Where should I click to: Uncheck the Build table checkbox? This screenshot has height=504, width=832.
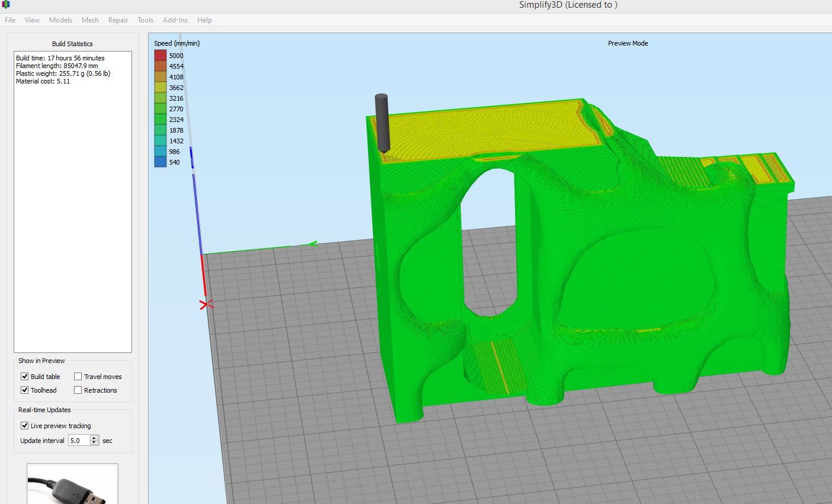click(25, 377)
